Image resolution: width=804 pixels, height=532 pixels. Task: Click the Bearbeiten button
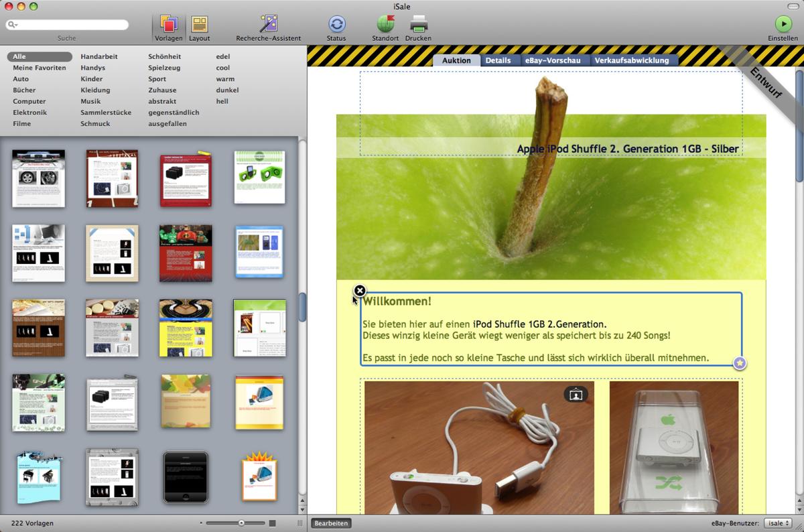point(332,523)
